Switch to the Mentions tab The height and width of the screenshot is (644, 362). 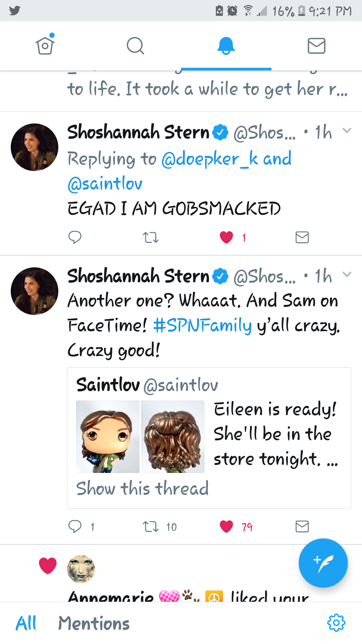click(x=94, y=623)
